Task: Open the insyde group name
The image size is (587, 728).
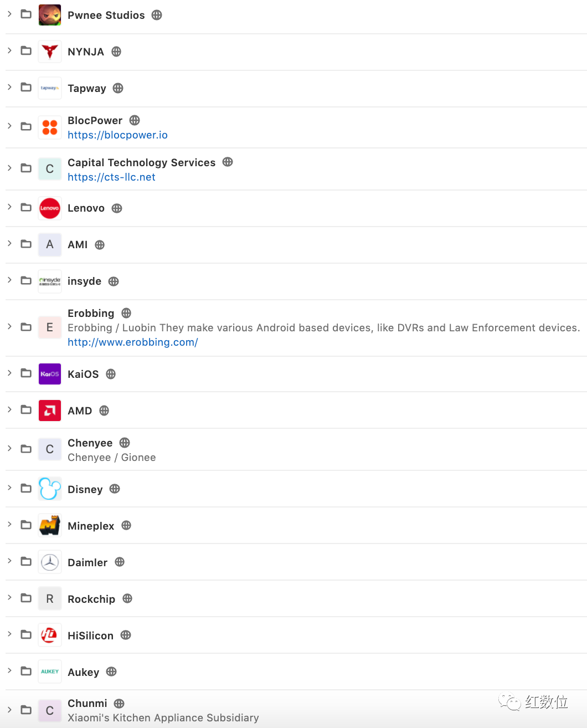Action: click(84, 281)
